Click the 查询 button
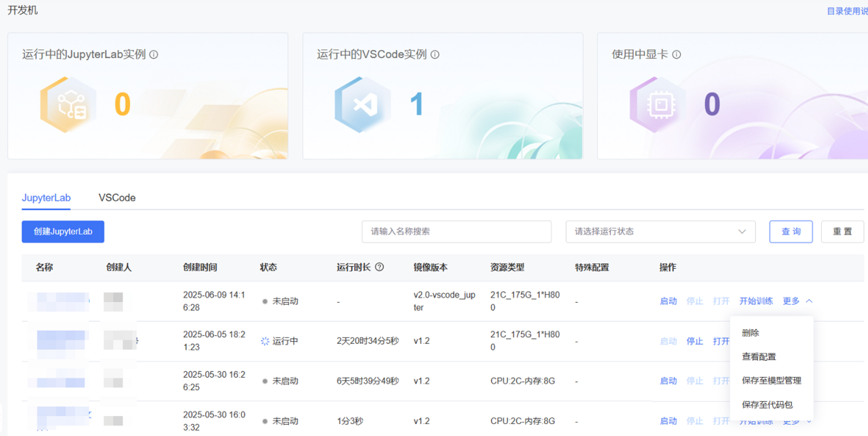This screenshot has width=868, height=436. tap(791, 231)
